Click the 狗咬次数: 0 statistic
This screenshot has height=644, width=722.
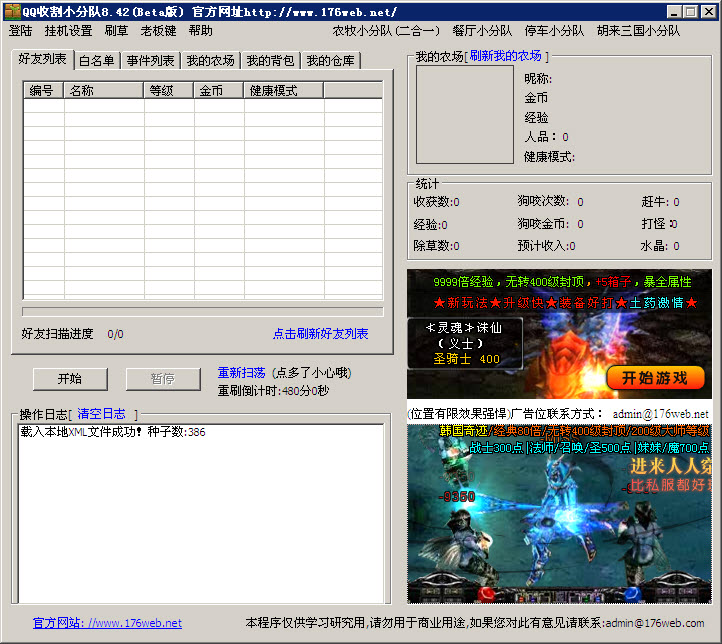coord(550,202)
